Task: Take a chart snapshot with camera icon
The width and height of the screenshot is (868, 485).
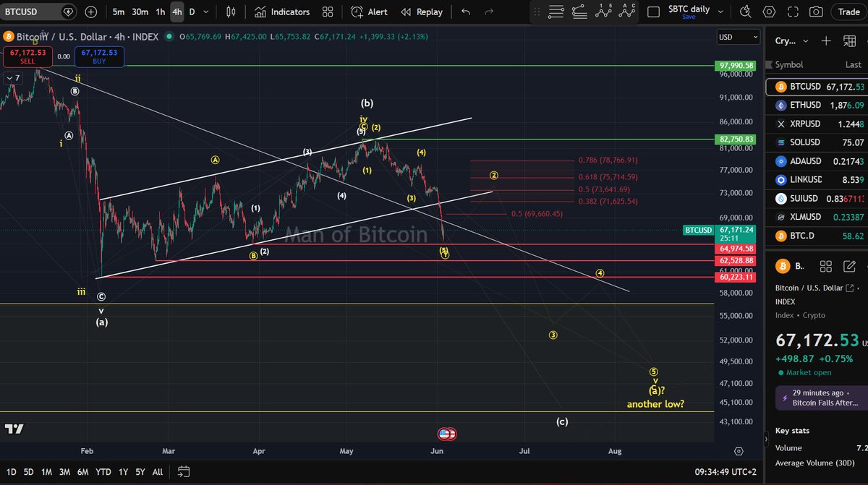Action: [x=816, y=12]
